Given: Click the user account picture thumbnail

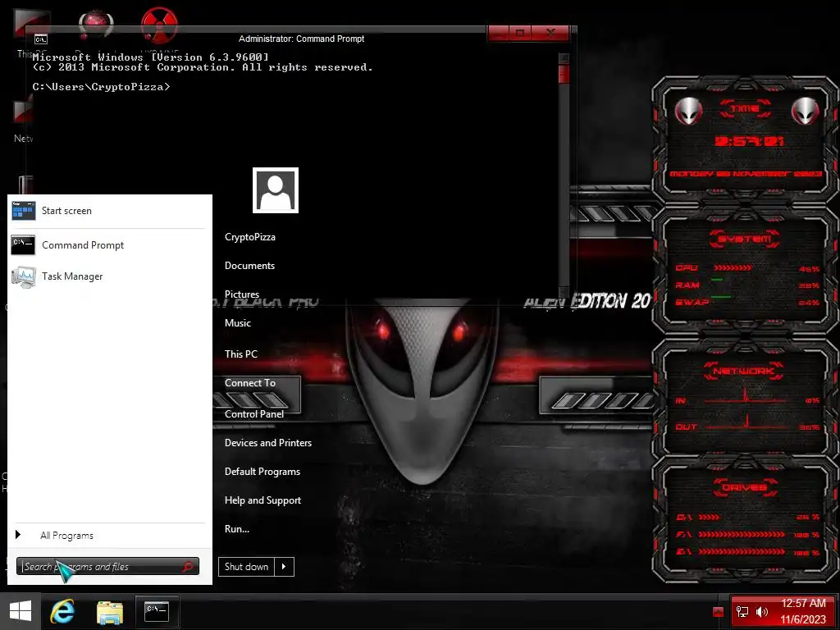Looking at the screenshot, I should 276,190.
